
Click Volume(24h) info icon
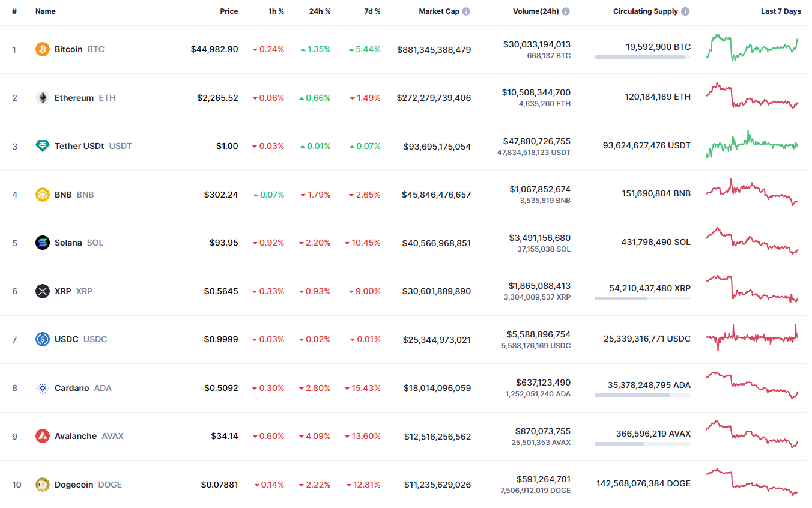[566, 11]
